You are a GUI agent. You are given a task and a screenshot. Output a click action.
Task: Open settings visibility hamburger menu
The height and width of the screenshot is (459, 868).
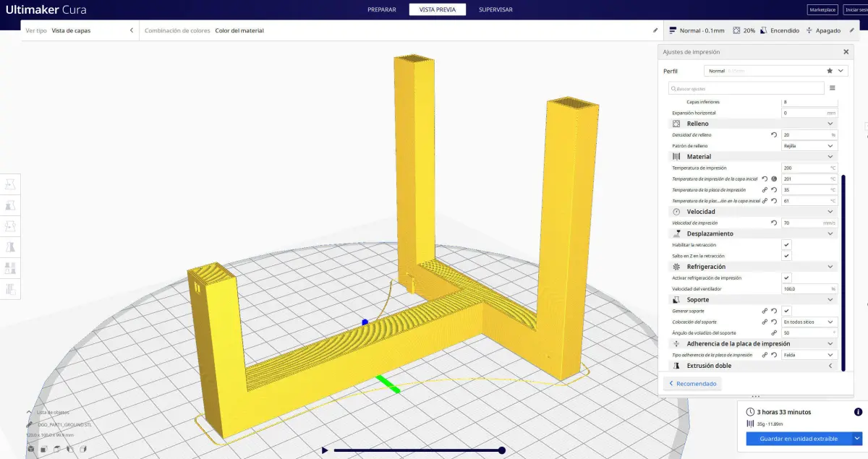832,88
